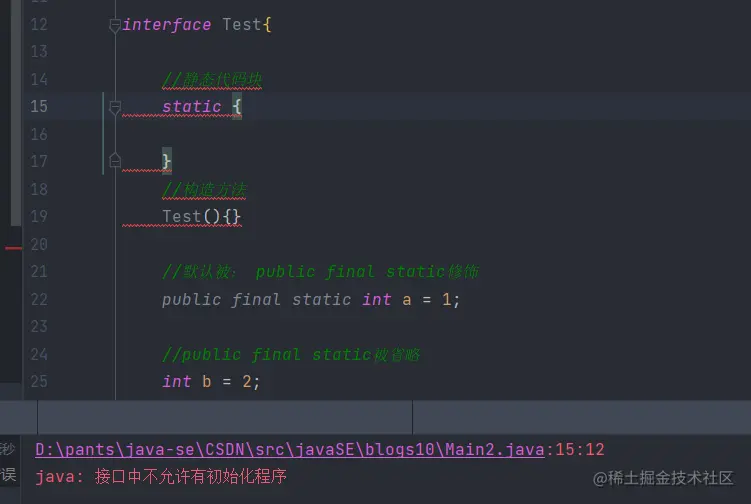Click comment about public final static 修饰
The image size is (751, 504).
click(x=320, y=272)
